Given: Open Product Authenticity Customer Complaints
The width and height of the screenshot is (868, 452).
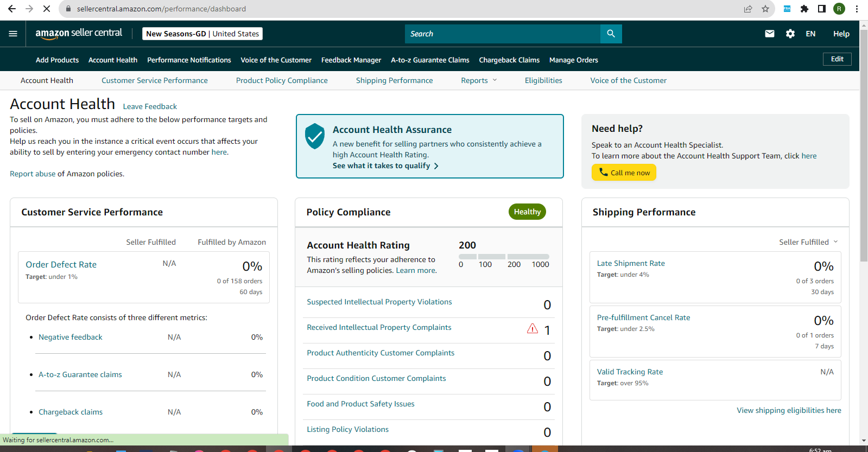Looking at the screenshot, I should coord(381,353).
